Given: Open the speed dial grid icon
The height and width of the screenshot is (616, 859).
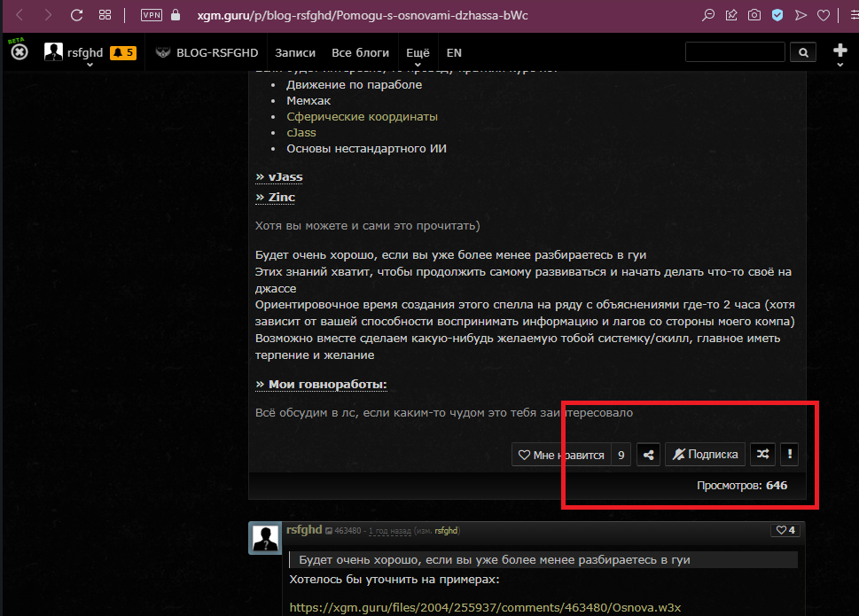Looking at the screenshot, I should pyautogui.click(x=105, y=15).
